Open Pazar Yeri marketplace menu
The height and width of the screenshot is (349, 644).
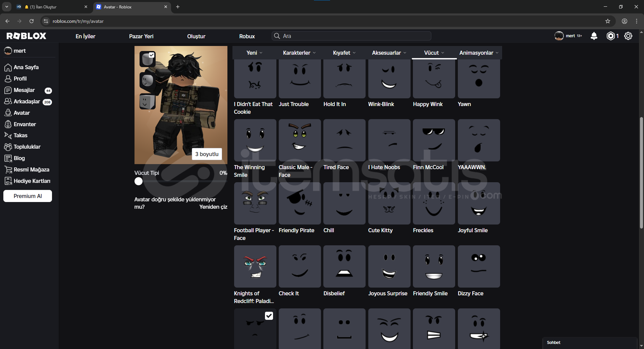click(x=141, y=36)
